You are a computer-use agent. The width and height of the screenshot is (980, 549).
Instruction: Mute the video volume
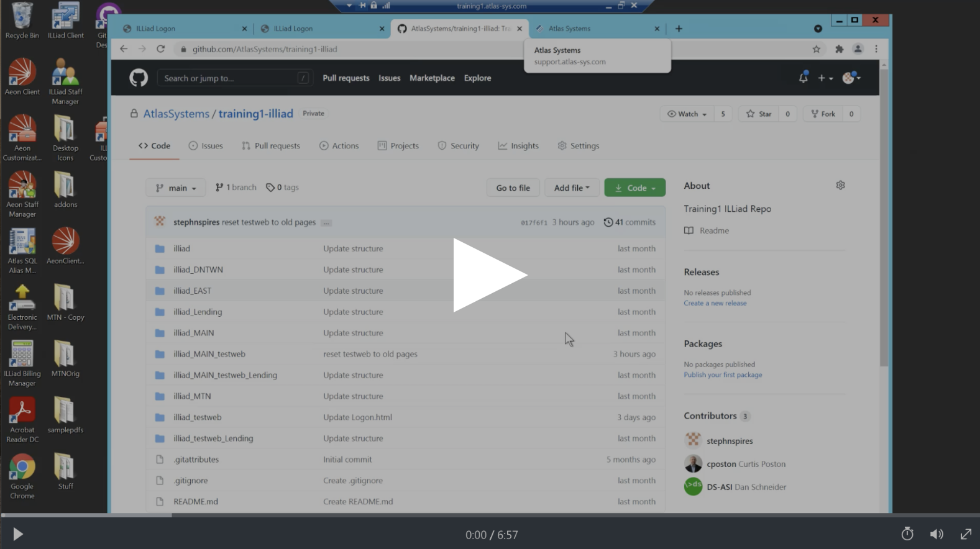click(x=936, y=534)
